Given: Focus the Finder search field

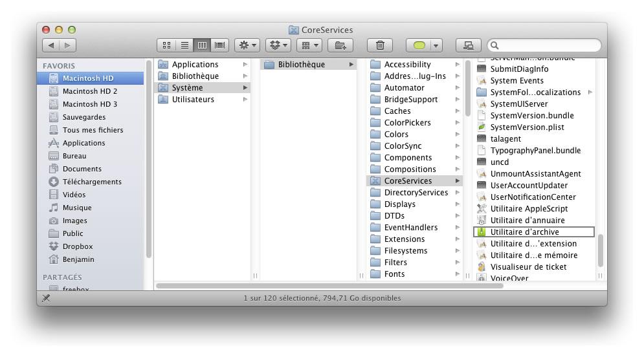Looking at the screenshot, I should point(544,45).
